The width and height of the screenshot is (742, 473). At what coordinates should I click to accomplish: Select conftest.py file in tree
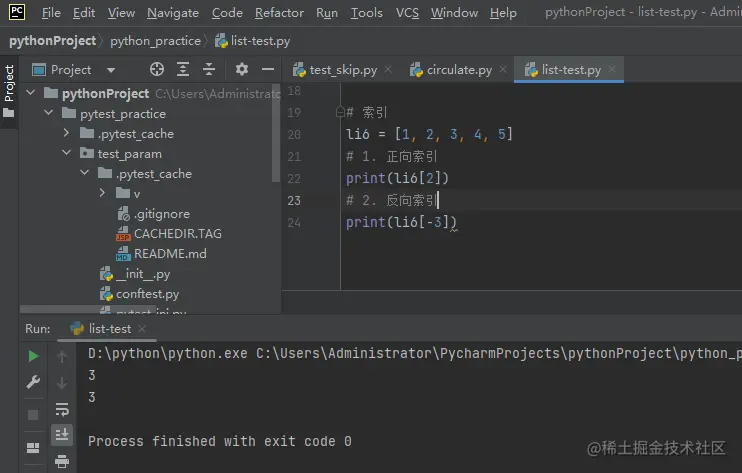pyautogui.click(x=140, y=294)
